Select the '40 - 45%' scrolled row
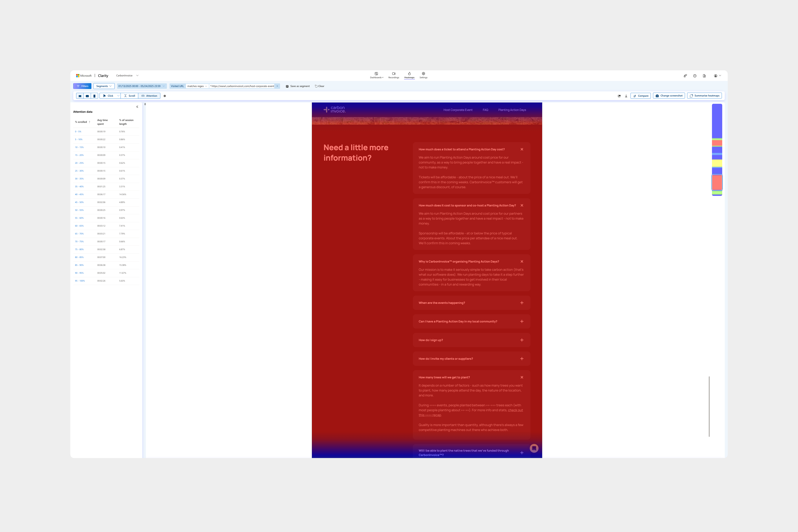 click(106, 194)
